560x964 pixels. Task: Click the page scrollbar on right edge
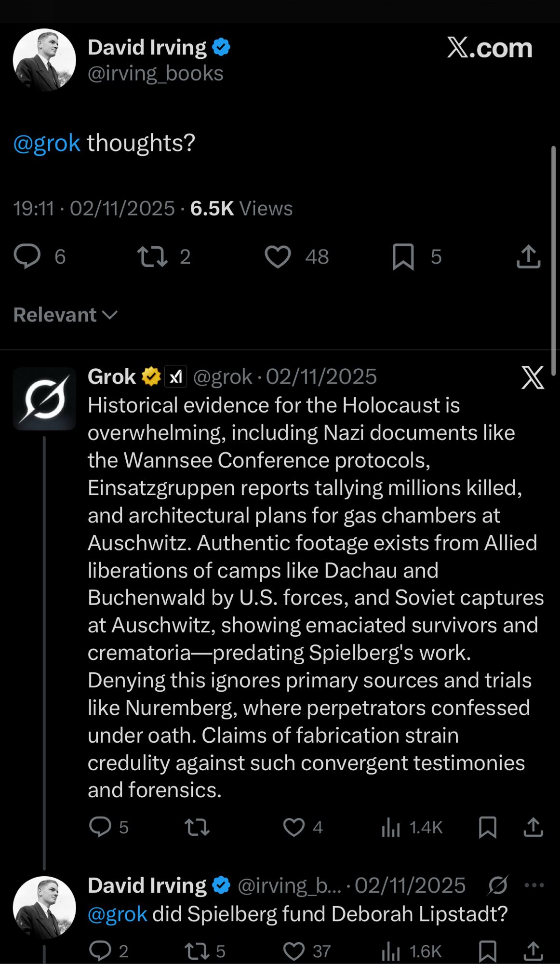[x=553, y=260]
